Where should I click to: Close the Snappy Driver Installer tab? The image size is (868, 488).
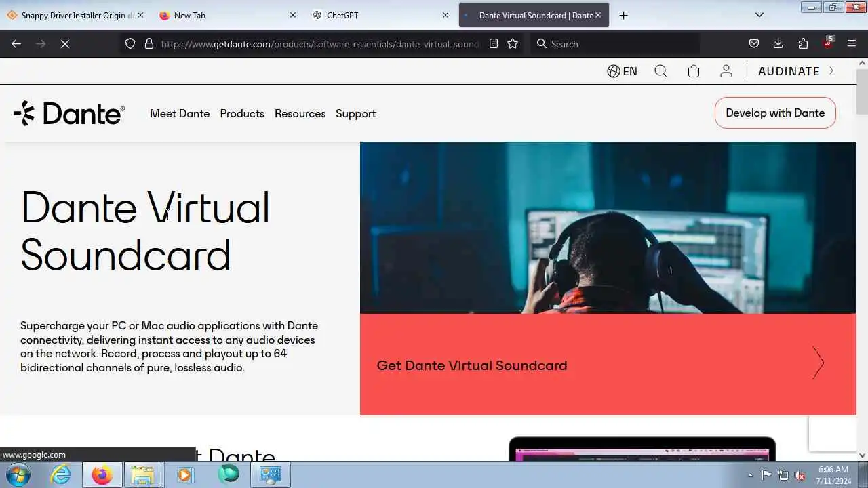tap(140, 15)
